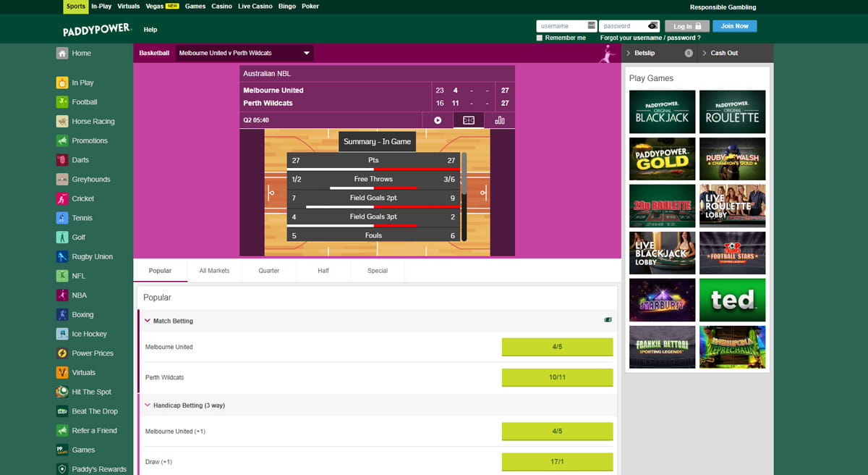Open the Help link
The height and width of the screenshot is (475, 868).
(x=150, y=30)
